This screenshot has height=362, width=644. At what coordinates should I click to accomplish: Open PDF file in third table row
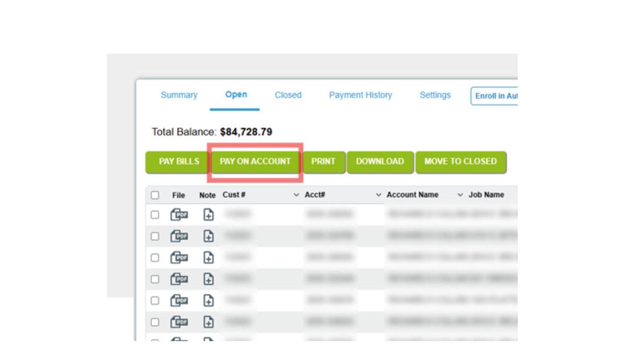(179, 257)
